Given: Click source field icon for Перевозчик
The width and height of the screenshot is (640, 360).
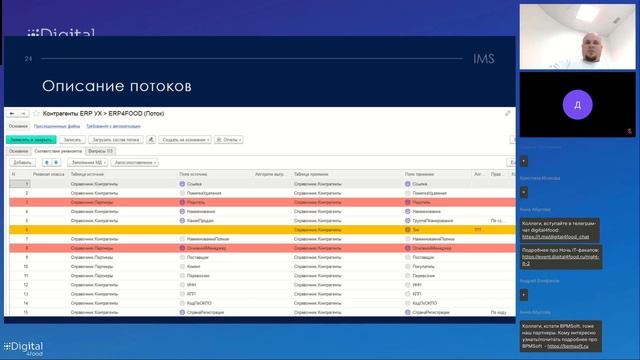Looking at the screenshot, I should [x=182, y=276].
